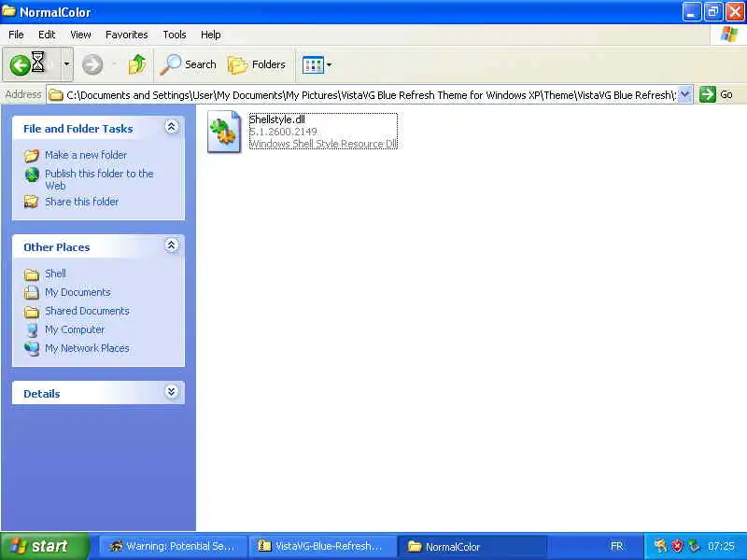747x560 pixels.
Task: Open the Back history dropdown arrow
Action: coord(66,64)
